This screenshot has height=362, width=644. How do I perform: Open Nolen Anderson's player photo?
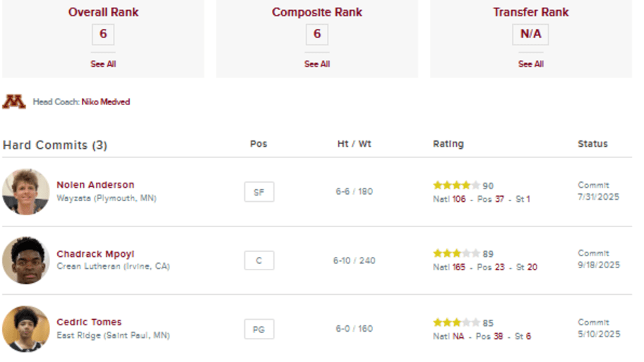(x=26, y=192)
